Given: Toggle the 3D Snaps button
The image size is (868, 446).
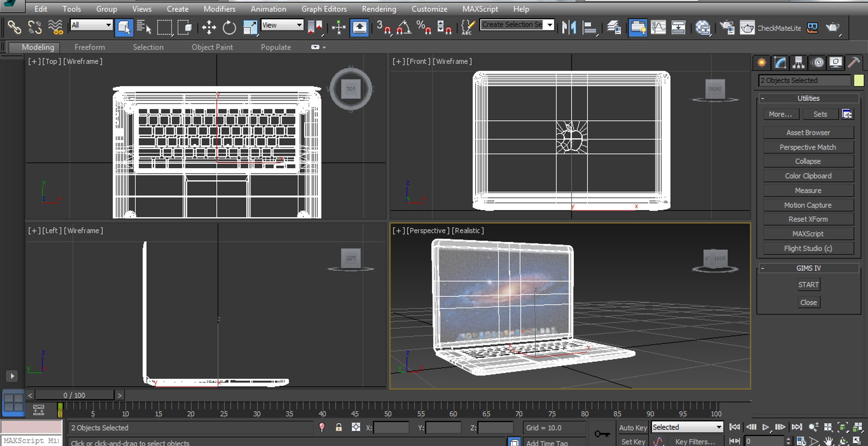Looking at the screenshot, I should point(384,28).
